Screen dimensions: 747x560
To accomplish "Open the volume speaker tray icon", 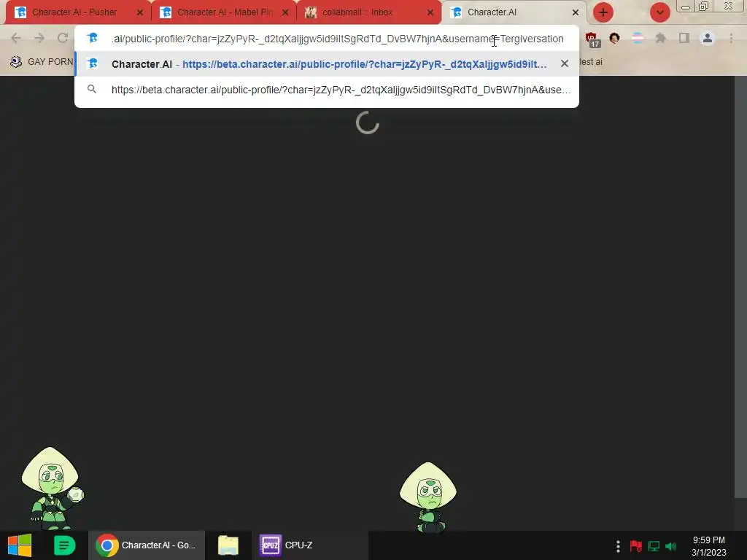I will pos(671,546).
